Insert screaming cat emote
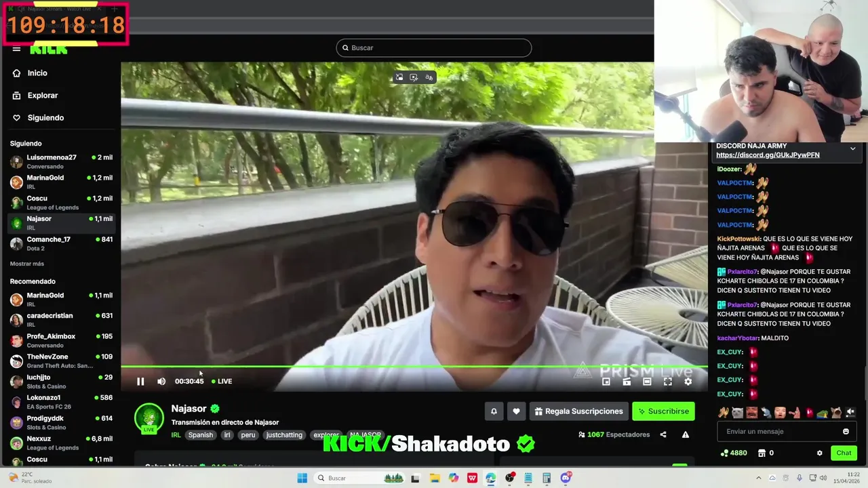Viewport: 868px width, 488px height. (x=836, y=413)
